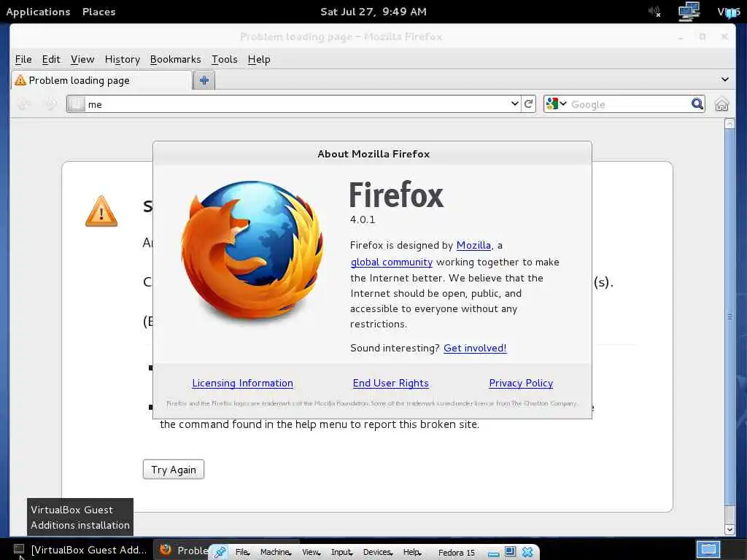Open the Places menu in top panel

98,12
